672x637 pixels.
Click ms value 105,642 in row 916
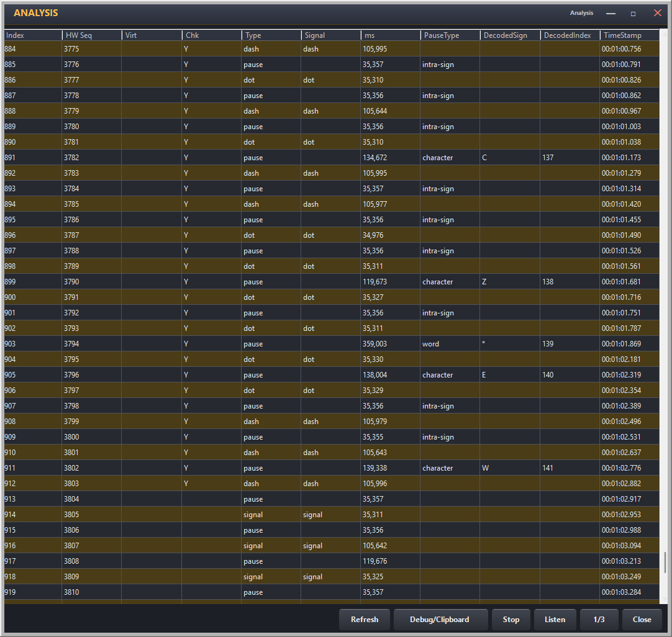(391, 546)
